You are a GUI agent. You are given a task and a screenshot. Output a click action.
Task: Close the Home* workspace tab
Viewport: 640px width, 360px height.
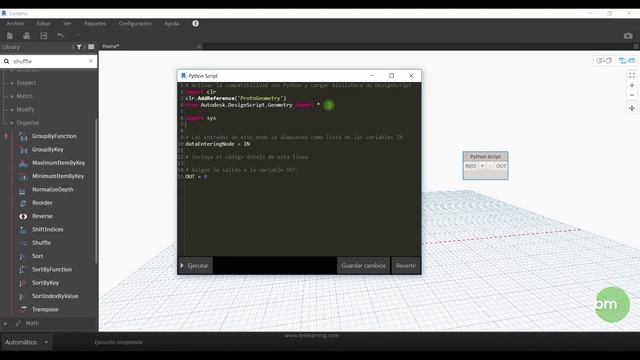coord(199,46)
